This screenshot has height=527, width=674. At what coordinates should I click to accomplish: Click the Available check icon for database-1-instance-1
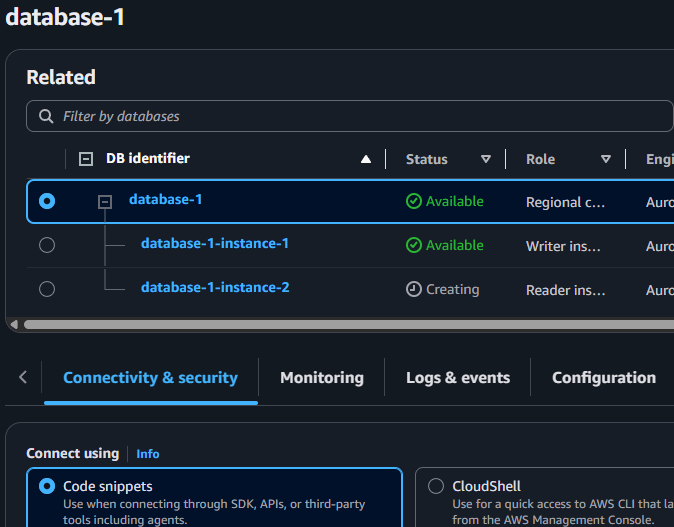414,245
